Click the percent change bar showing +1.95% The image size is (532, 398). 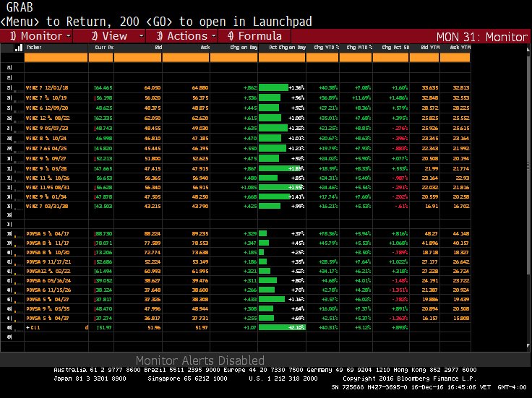[x=282, y=188]
